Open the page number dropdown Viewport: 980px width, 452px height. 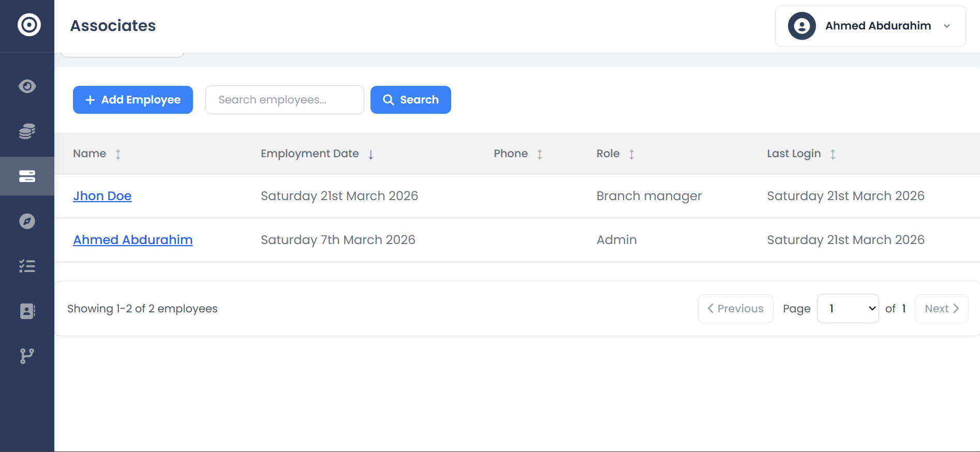848,309
